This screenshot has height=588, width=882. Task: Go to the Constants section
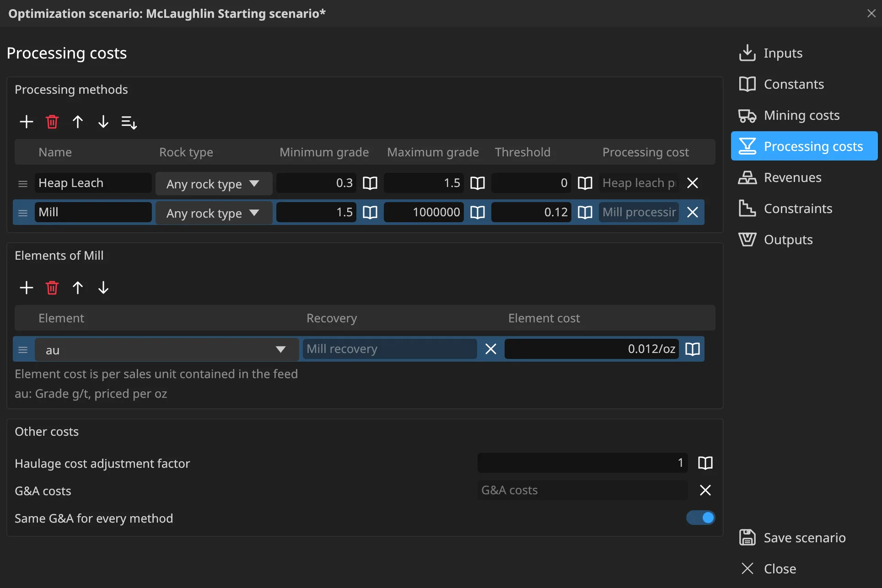click(x=804, y=84)
